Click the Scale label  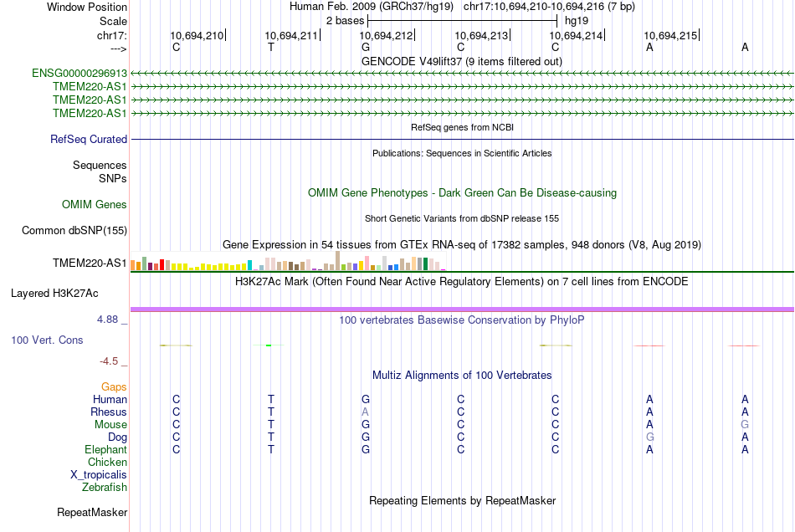114,21
